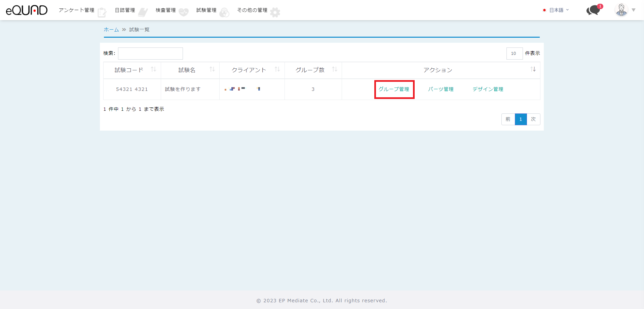Open グループ管理 for the trial
This screenshot has width=644, height=309.
click(394, 89)
